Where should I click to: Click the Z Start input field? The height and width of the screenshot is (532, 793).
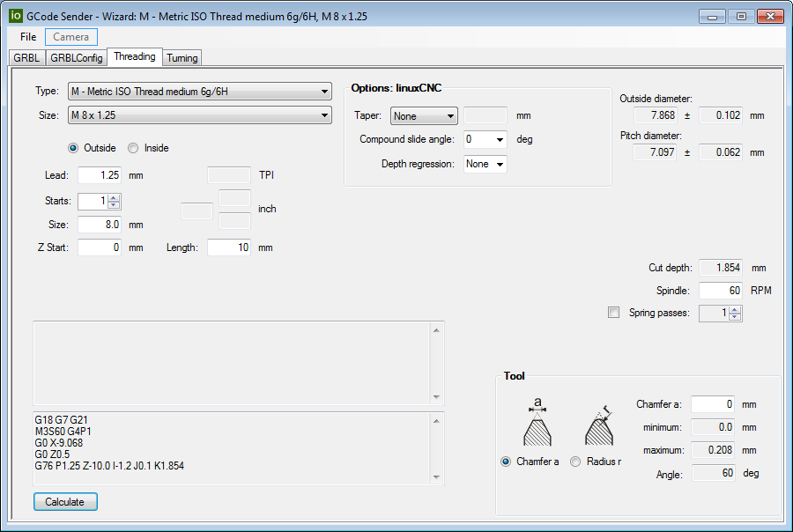[99, 248]
